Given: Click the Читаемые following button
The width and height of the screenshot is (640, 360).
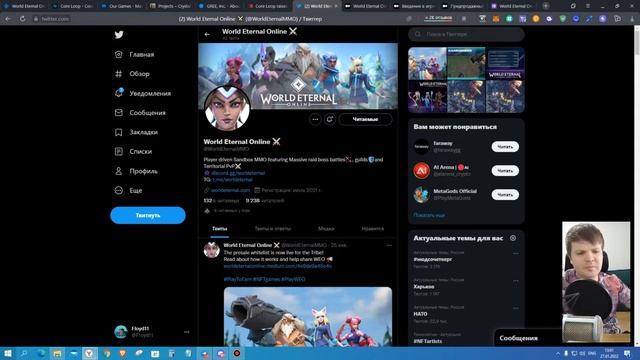Looking at the screenshot, I should point(365,119).
